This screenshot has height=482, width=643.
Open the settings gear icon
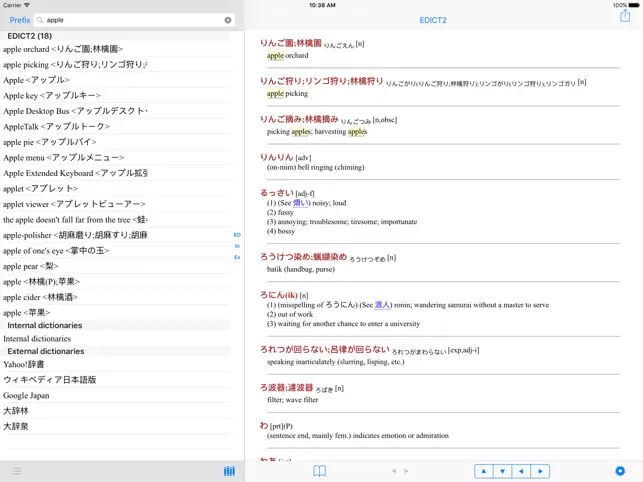[620, 471]
